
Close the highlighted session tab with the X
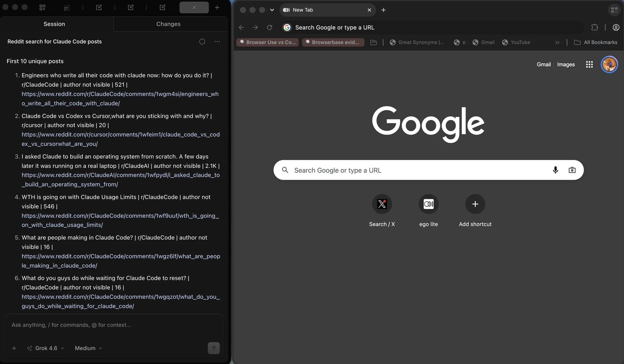[x=194, y=7]
